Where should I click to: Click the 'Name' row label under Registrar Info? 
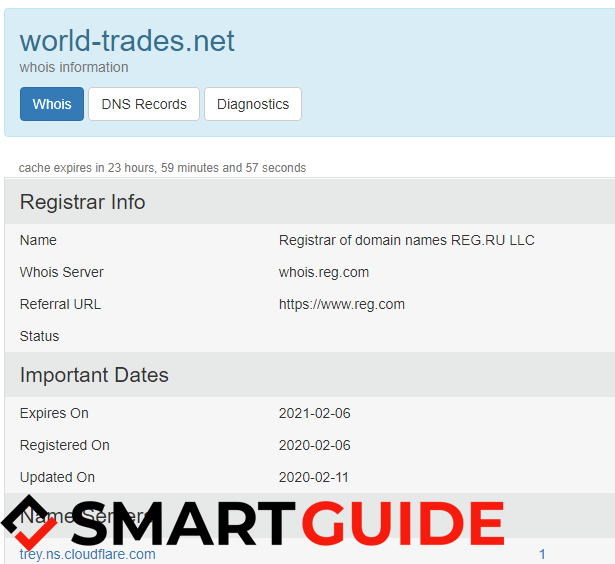pyautogui.click(x=38, y=240)
